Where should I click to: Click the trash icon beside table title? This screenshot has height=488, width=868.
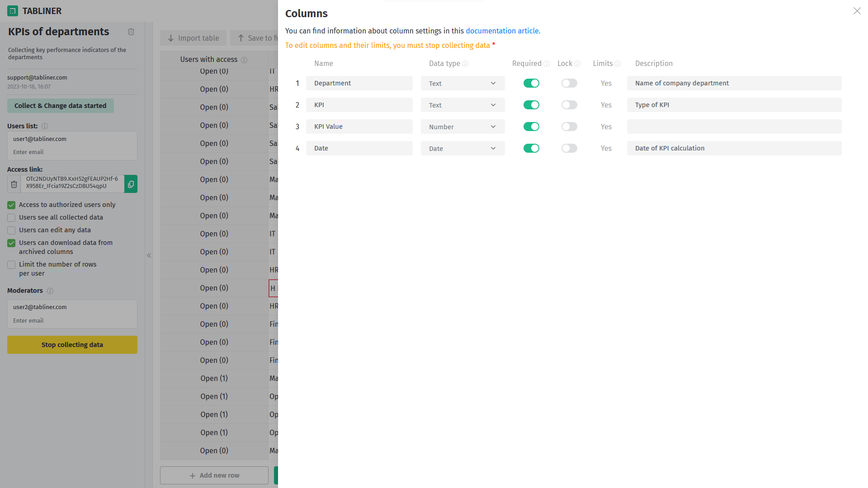click(x=131, y=32)
